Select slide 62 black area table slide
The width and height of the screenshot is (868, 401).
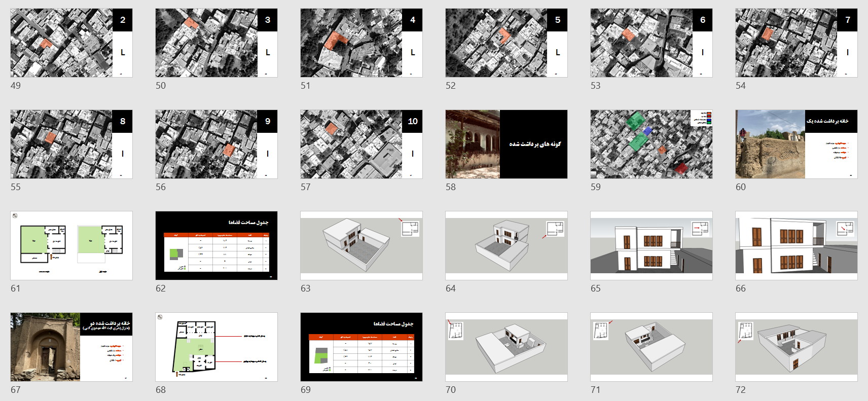(x=216, y=245)
